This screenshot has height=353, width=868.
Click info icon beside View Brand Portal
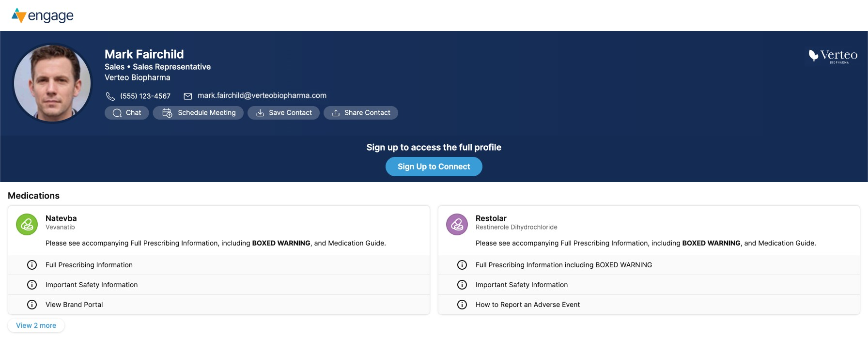click(32, 305)
